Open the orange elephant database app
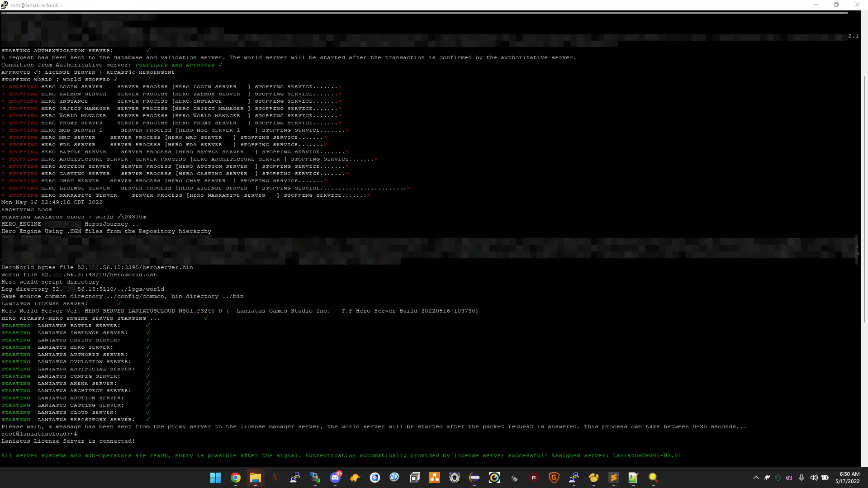 click(x=355, y=478)
